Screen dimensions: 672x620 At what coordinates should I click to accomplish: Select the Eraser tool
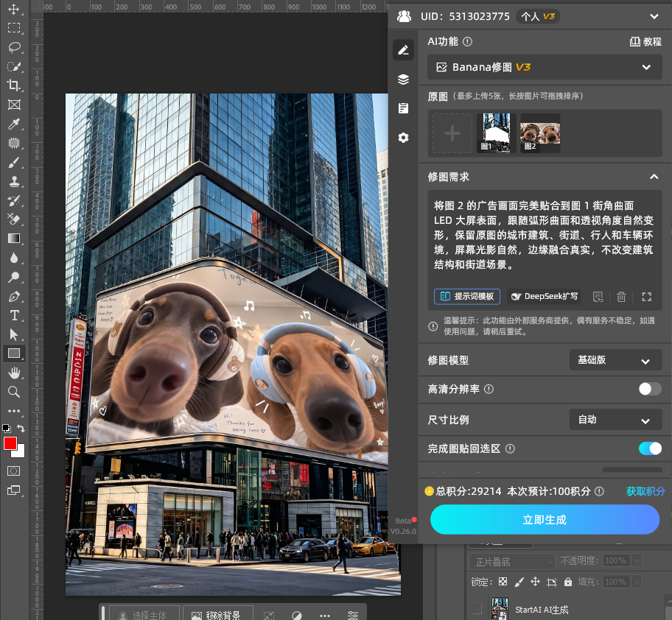(14, 219)
